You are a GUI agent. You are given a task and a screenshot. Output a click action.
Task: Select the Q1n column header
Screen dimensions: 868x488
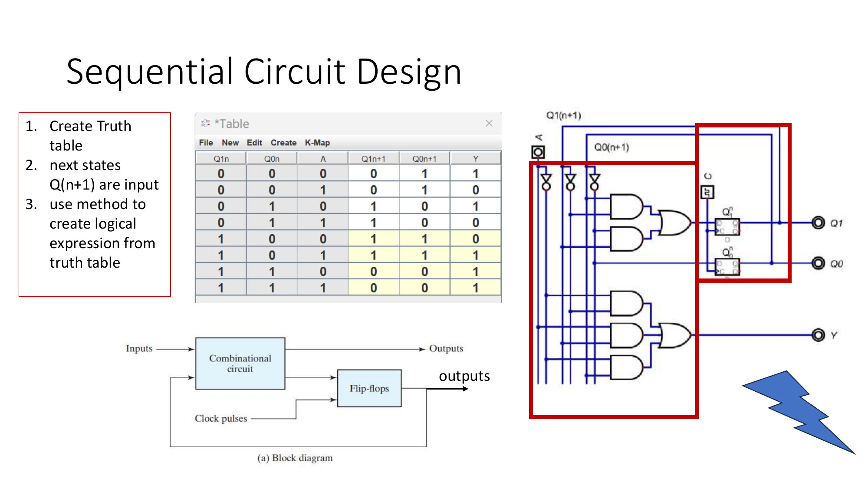pyautogui.click(x=221, y=159)
